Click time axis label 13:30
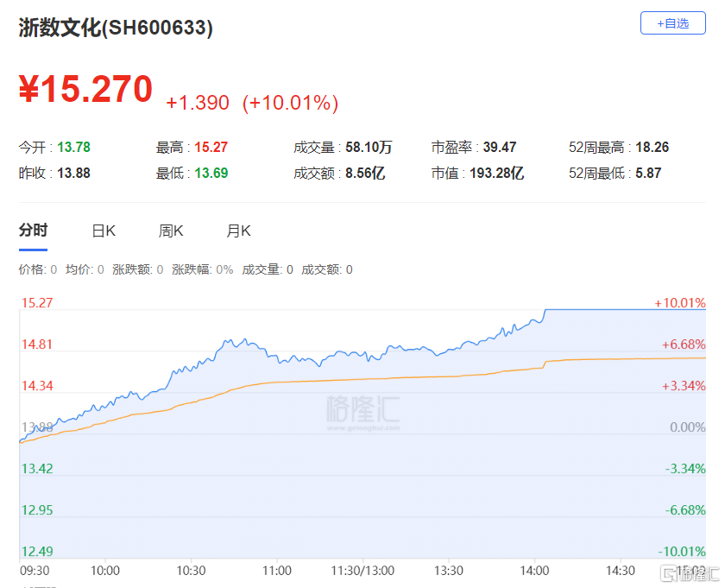 click(449, 571)
